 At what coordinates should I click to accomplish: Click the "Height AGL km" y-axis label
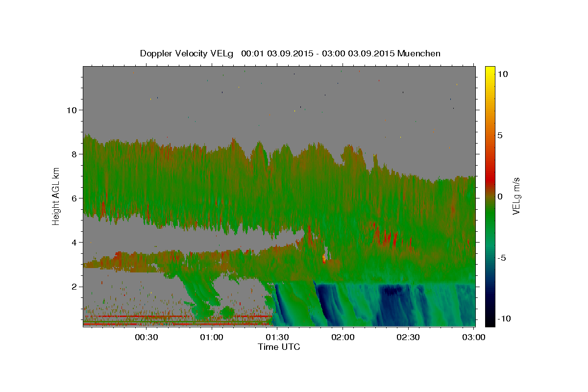click(x=56, y=196)
